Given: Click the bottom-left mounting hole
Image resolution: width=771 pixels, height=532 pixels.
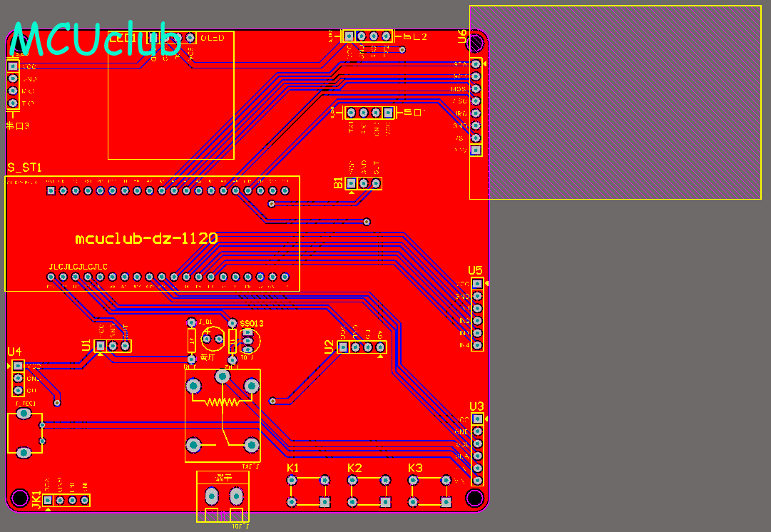Looking at the screenshot, I should pos(20,498).
